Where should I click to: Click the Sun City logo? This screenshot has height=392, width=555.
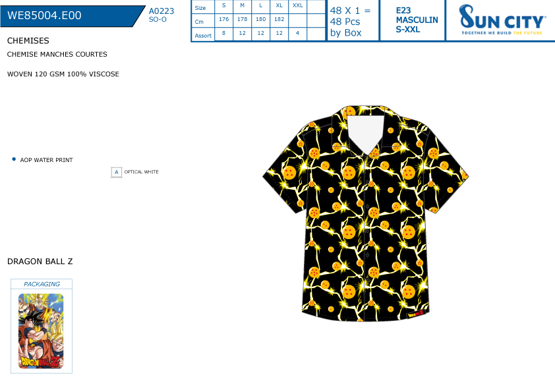(502, 20)
